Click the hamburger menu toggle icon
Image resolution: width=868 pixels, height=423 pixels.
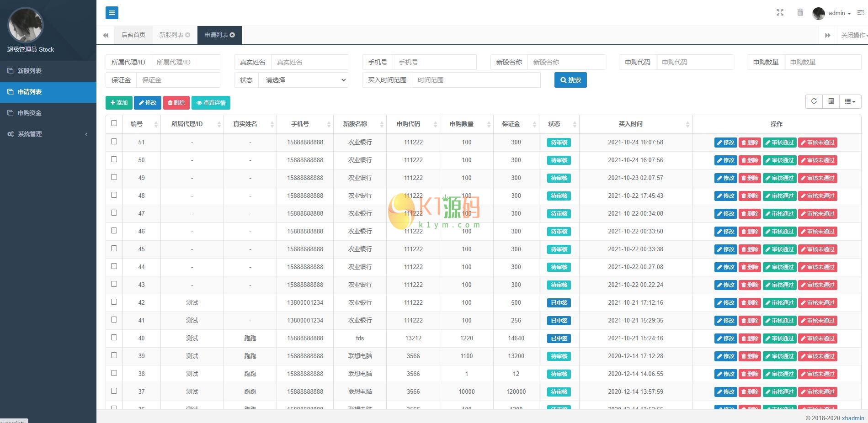112,13
